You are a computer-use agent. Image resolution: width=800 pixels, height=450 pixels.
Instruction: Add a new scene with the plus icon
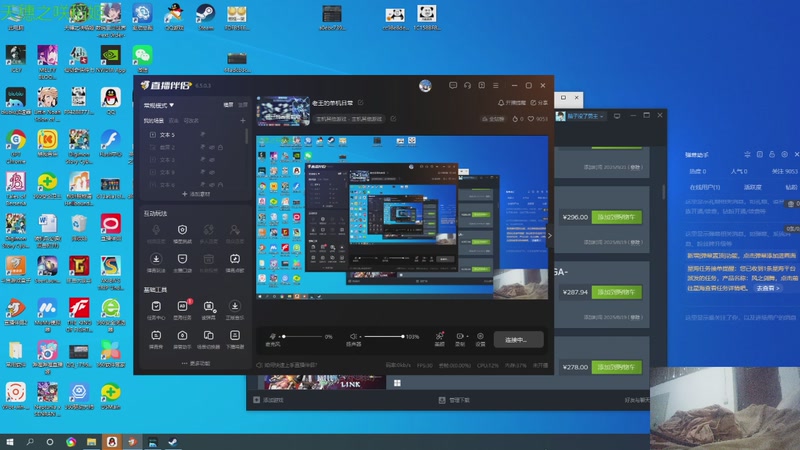coord(243,121)
